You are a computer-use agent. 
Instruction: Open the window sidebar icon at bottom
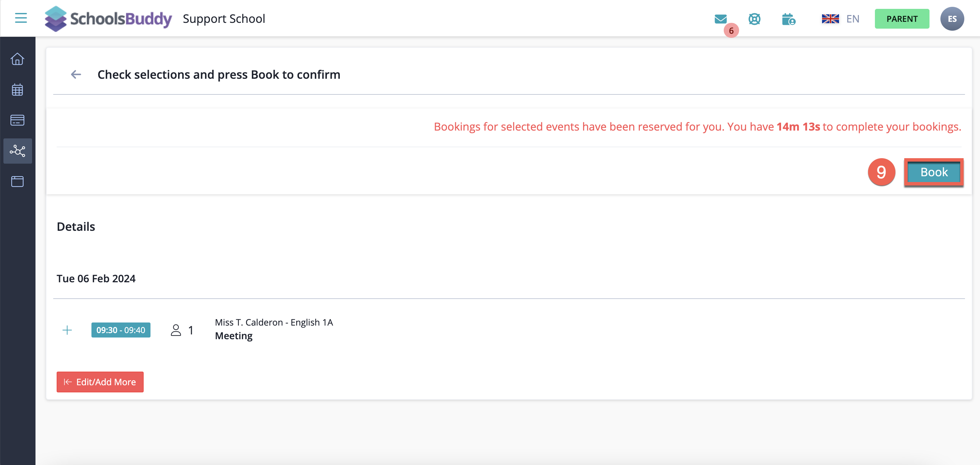pos(17,181)
